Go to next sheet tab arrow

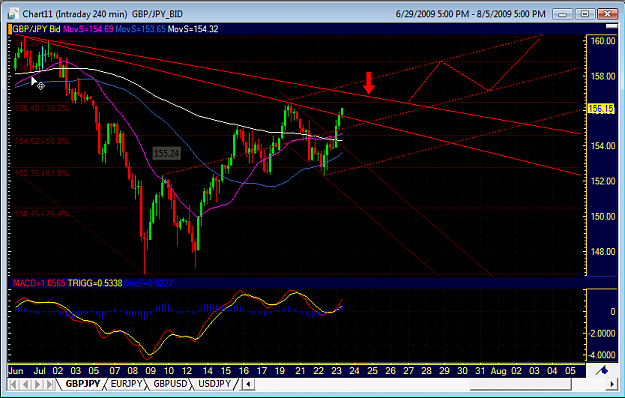click(37, 384)
